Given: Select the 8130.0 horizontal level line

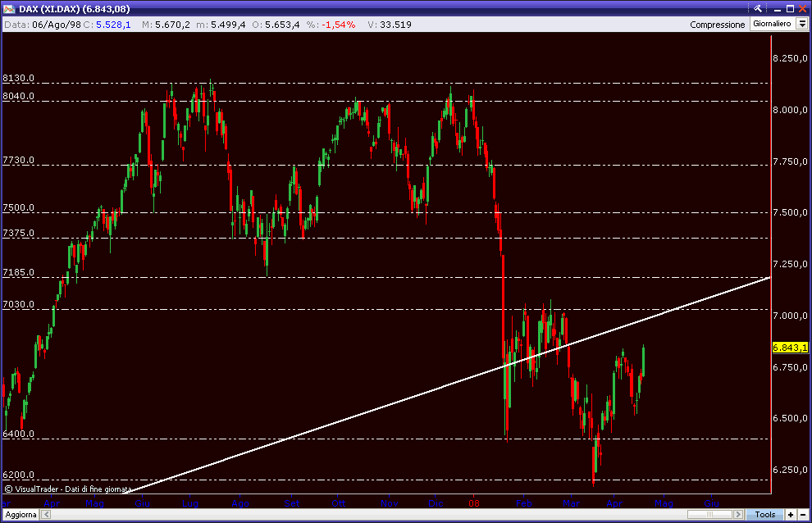Looking at the screenshot, I should click(x=410, y=83).
